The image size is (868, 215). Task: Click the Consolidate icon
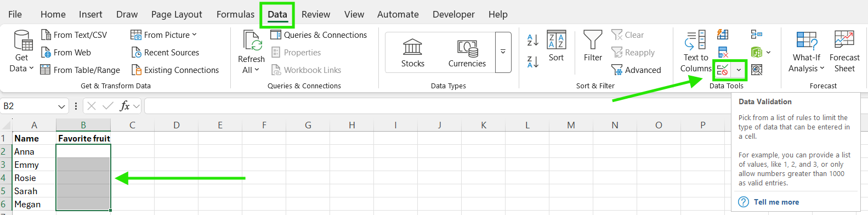(x=757, y=35)
